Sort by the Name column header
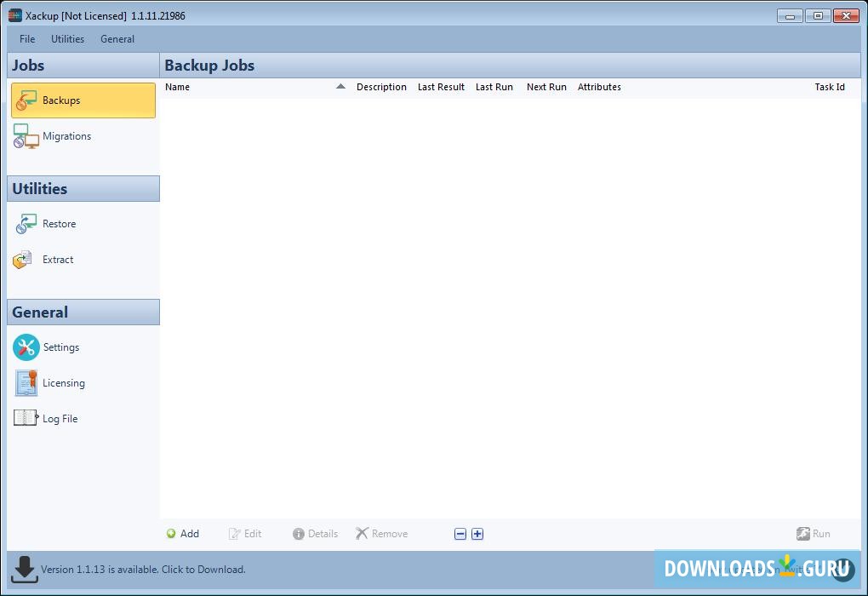868x596 pixels. click(177, 87)
